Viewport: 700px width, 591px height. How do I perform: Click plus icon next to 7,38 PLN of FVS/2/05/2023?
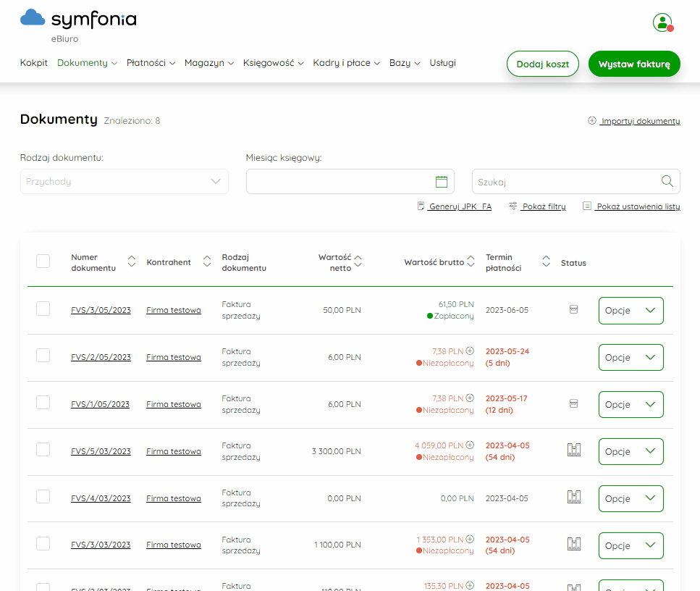470,351
